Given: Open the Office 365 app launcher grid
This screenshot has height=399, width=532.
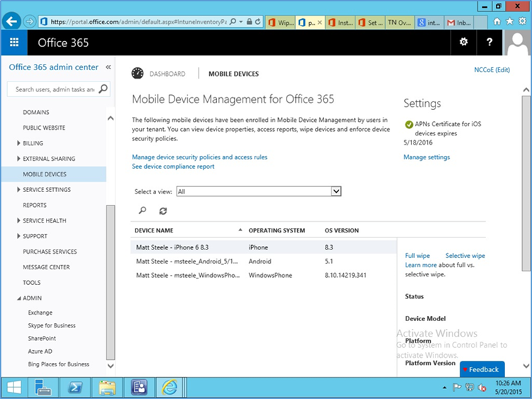Looking at the screenshot, I should (14, 43).
